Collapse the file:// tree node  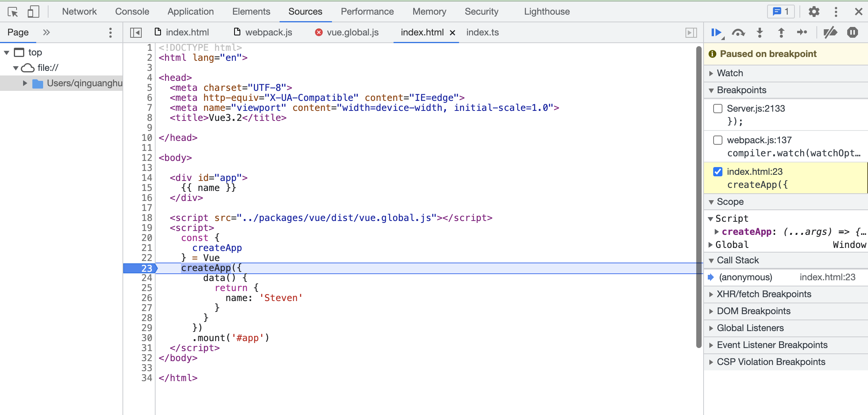[x=16, y=68]
